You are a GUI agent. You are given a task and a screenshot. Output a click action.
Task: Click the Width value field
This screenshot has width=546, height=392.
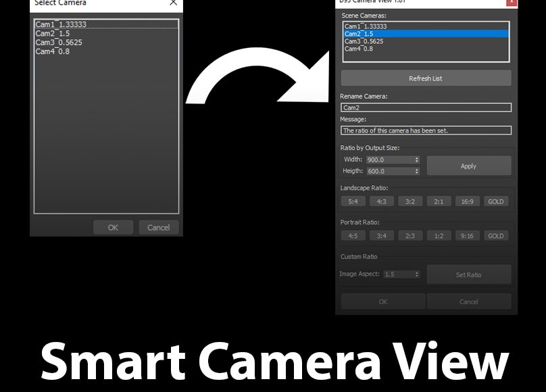pyautogui.click(x=390, y=160)
